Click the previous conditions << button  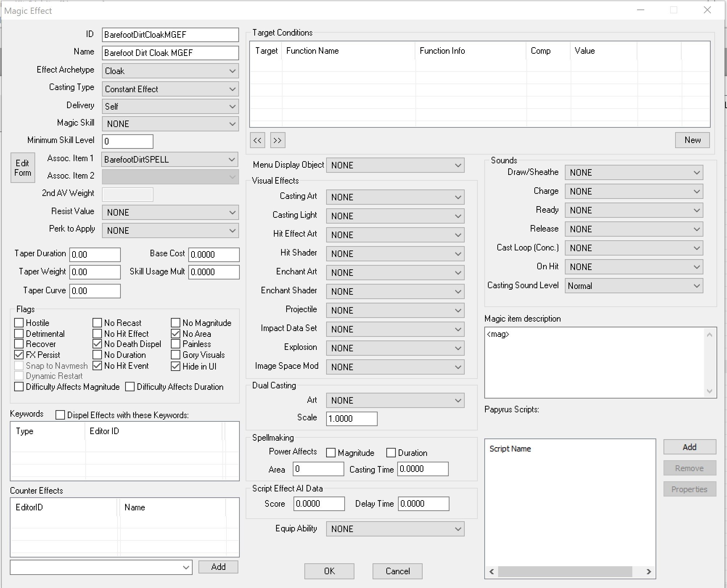[257, 140]
